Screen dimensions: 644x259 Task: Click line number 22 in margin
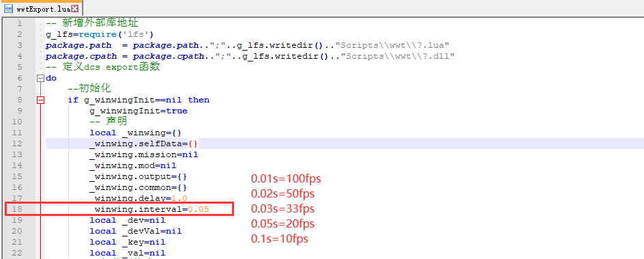pos(18,253)
